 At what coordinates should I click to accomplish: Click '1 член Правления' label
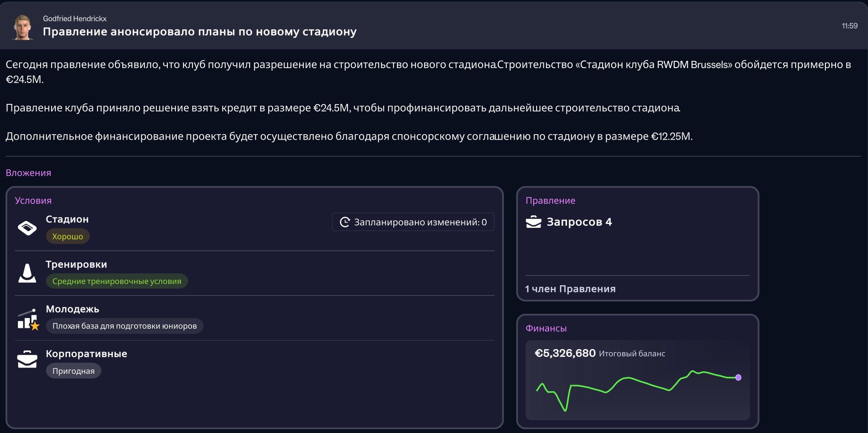pos(570,289)
